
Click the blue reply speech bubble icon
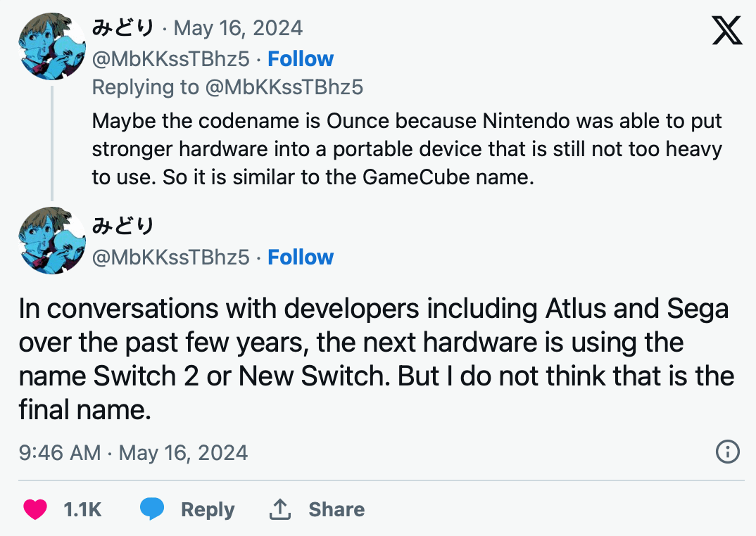(152, 509)
